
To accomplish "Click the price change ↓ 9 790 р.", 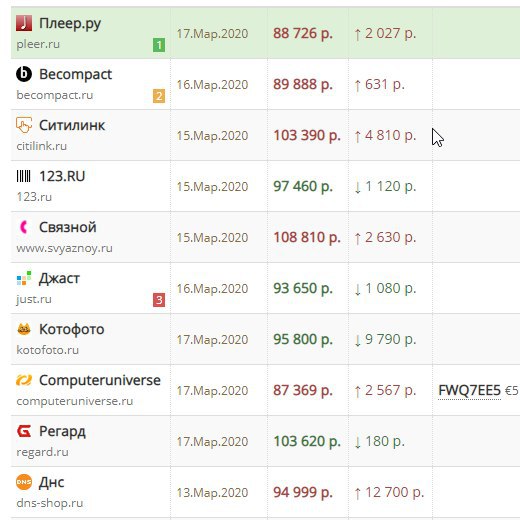I will click(x=385, y=340).
